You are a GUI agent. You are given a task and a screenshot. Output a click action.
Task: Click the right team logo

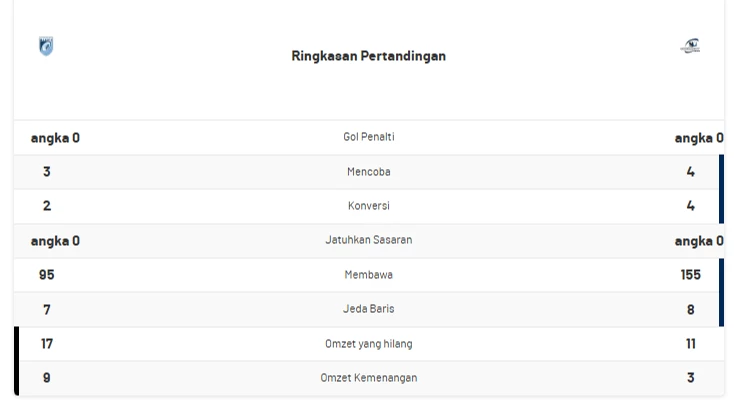[x=690, y=46]
